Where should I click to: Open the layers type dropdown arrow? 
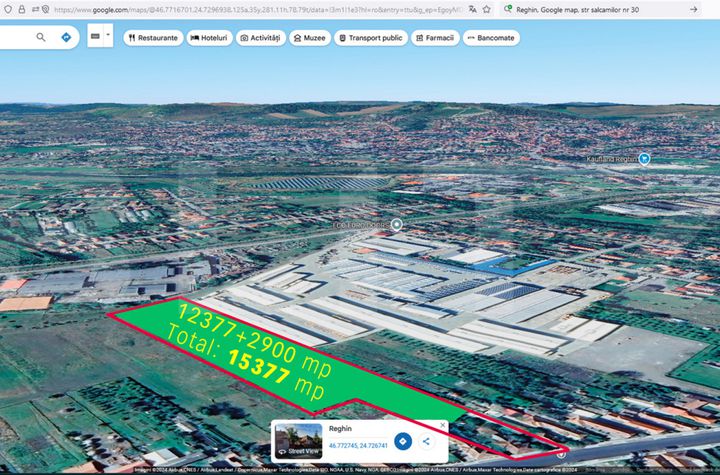108,36
